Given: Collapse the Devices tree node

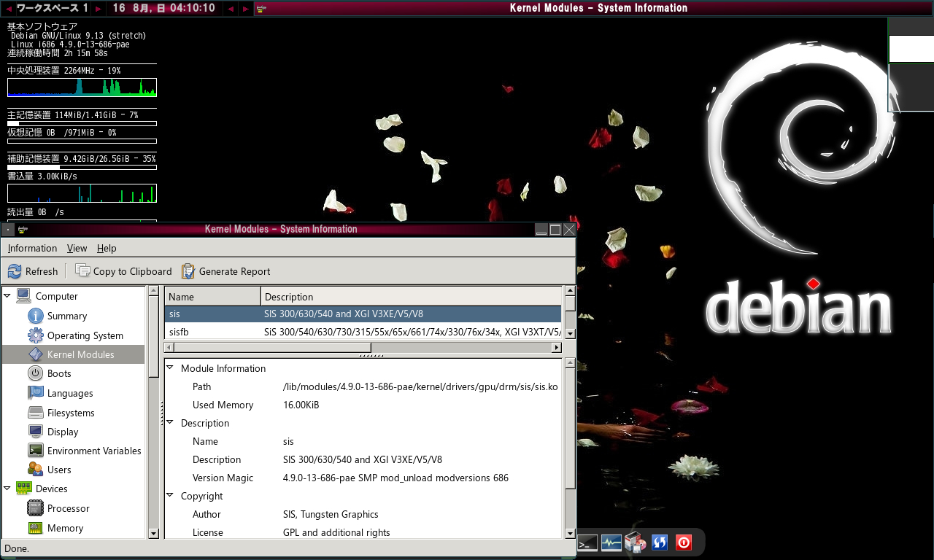Looking at the screenshot, I should tap(7, 488).
